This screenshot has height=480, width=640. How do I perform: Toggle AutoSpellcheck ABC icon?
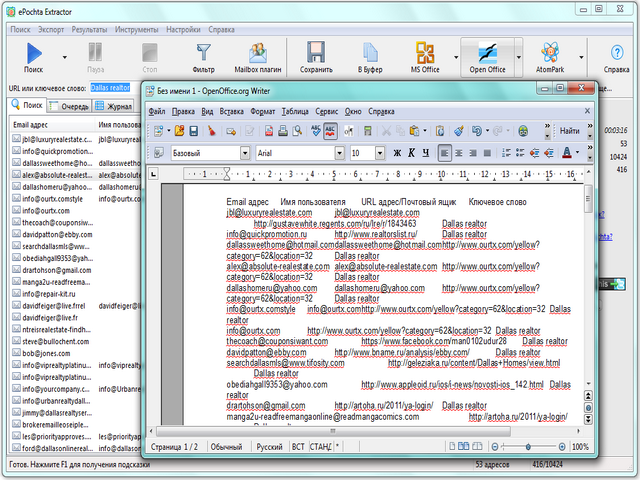330,131
